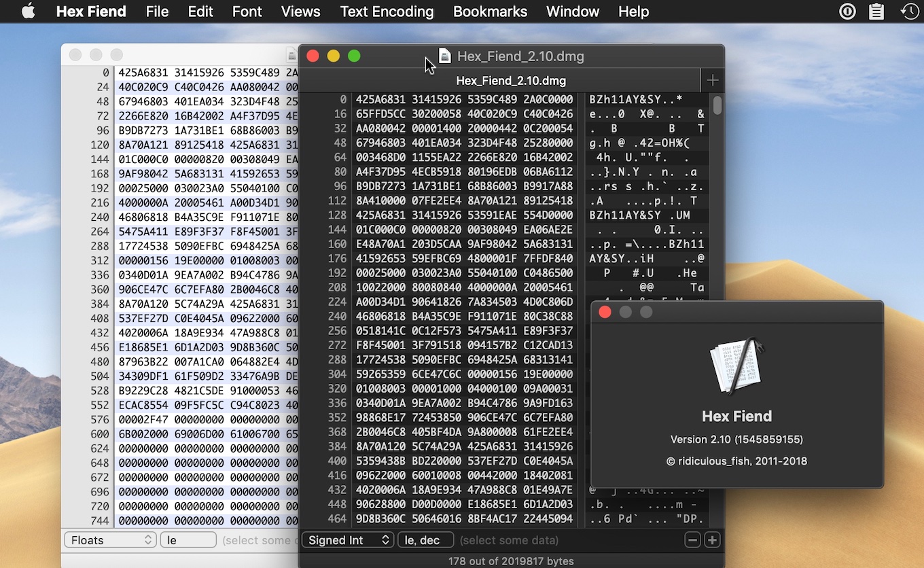Screen dimensions: 924x568
Task: Click hex value 59265359 at offset 304
Action: (x=381, y=374)
